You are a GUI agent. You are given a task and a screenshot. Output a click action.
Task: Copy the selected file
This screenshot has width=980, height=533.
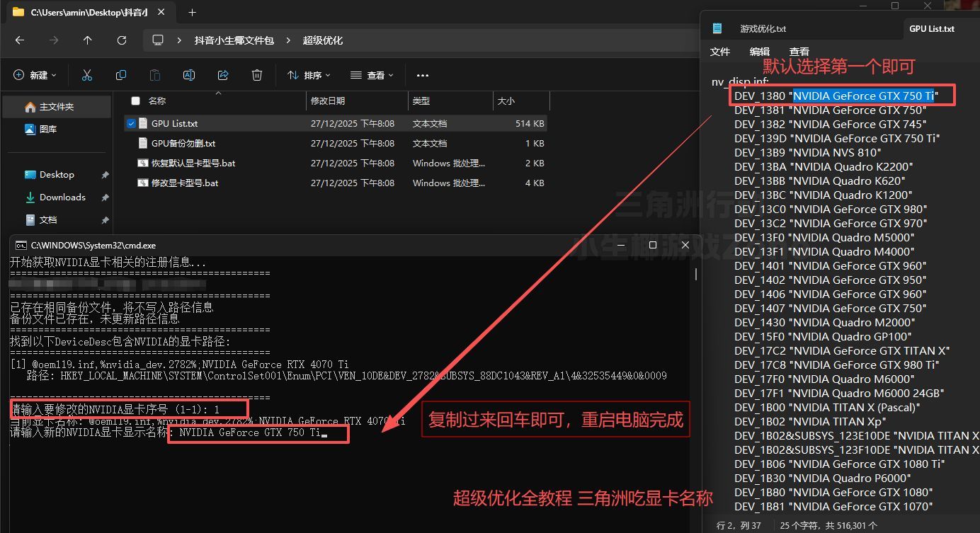121,75
